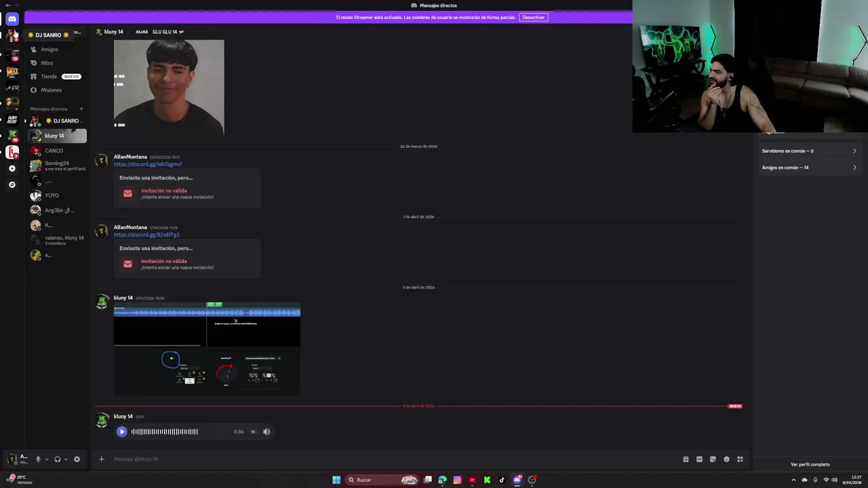Open the gift Nitro icon
Screen dimensions: 868x488
click(686, 459)
